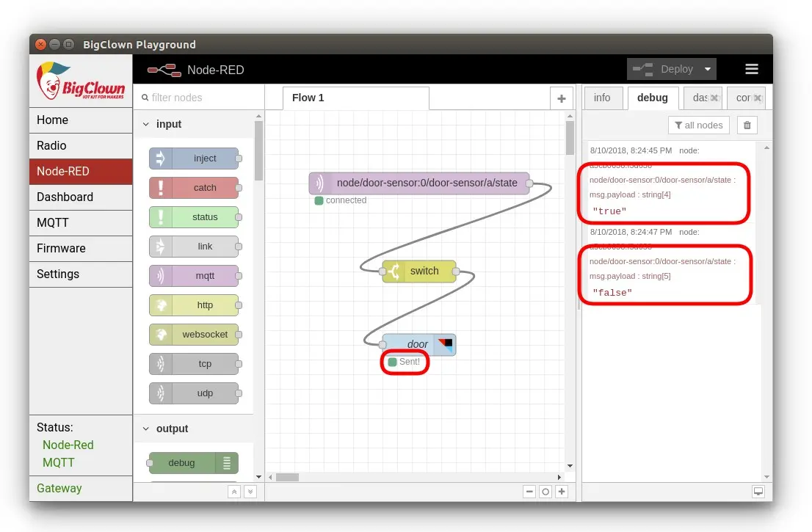Open Node-RED in the left menu
Image resolution: width=812 pixels, height=532 pixels.
tap(81, 171)
